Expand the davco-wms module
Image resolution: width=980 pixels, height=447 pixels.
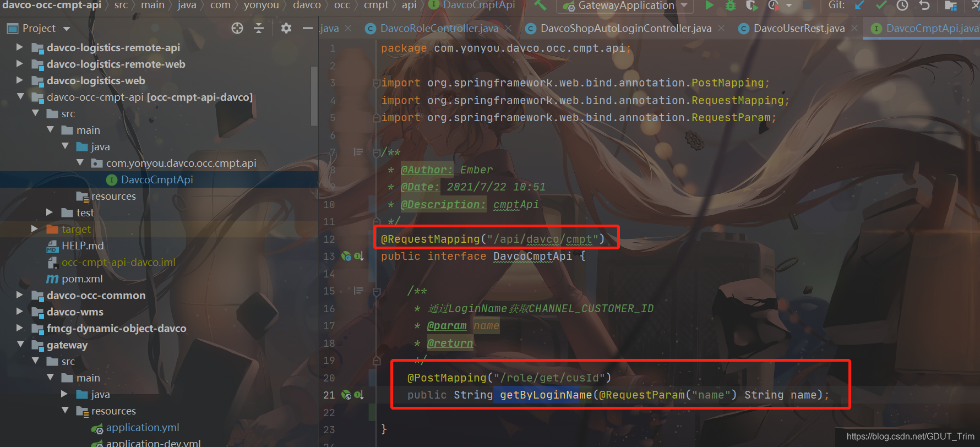coord(20,312)
